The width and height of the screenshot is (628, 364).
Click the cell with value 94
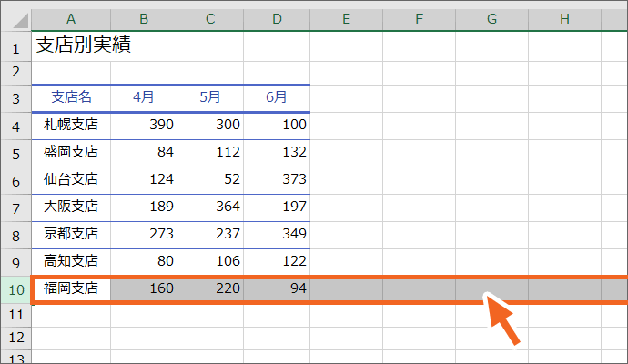pyautogui.click(x=277, y=289)
